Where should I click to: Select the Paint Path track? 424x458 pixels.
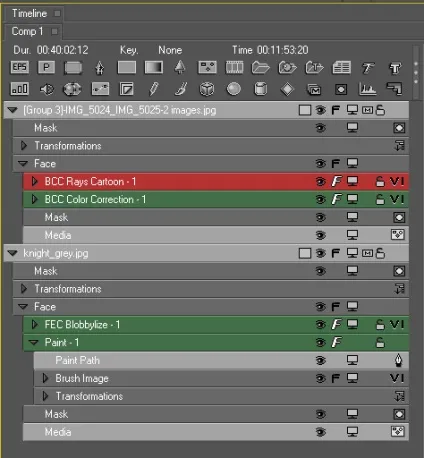(221, 360)
